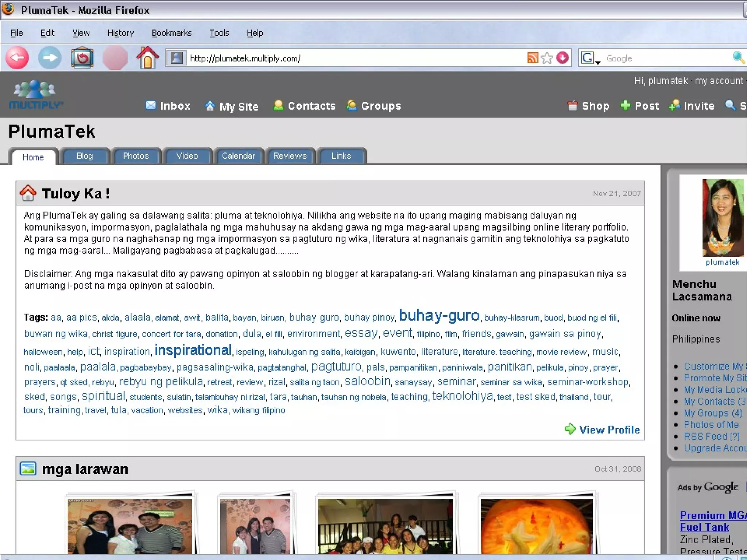Click the Home house toolbar icon
747x560 pixels.
point(147,58)
